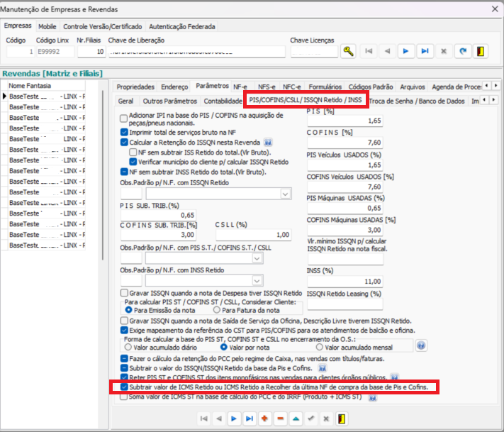Open Obs.Padrão PIS S.T./COFINS S.T./CSLL dropdown
Image resolution: width=504 pixels, height=432 pixels.
pyautogui.click(x=257, y=258)
